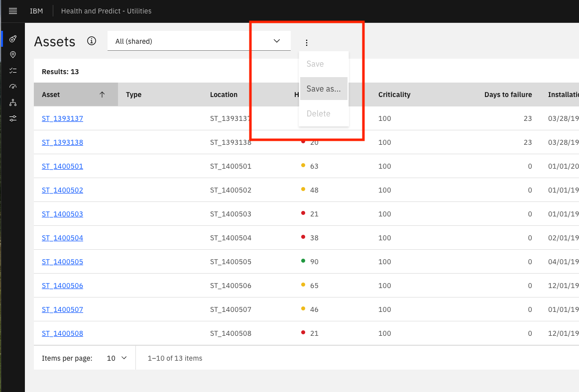Open the gauge meter sidebar icon

coord(13,87)
